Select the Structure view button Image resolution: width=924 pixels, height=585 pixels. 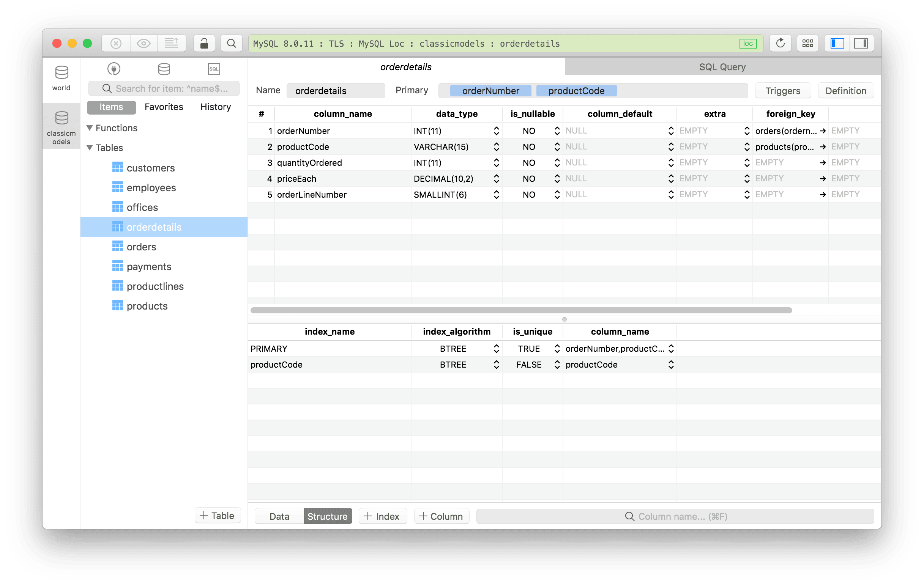point(328,516)
